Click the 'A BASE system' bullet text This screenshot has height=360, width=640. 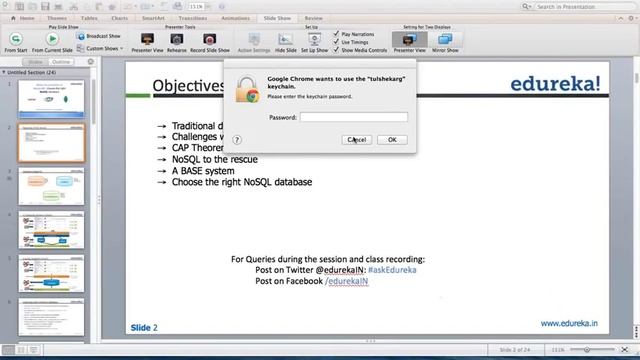click(203, 171)
